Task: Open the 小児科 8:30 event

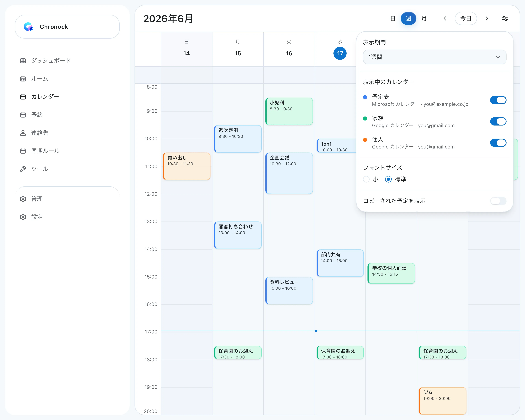Action: (289, 111)
